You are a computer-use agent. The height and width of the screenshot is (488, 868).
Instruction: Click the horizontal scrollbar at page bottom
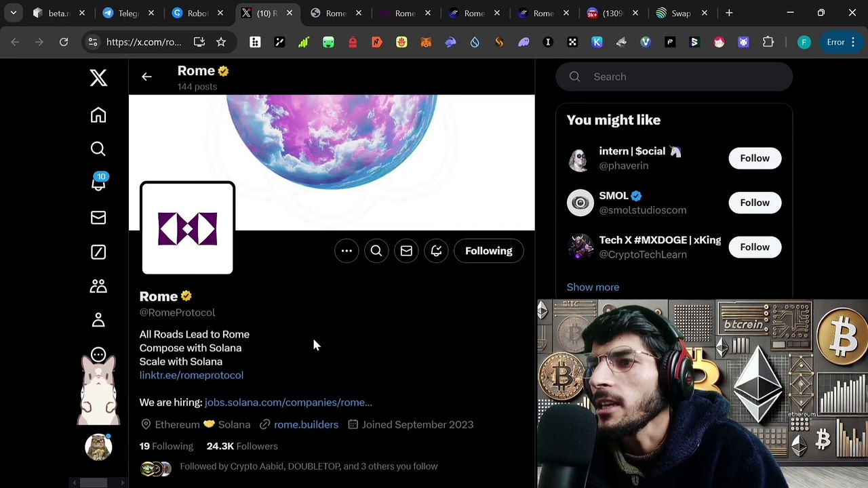(x=94, y=483)
